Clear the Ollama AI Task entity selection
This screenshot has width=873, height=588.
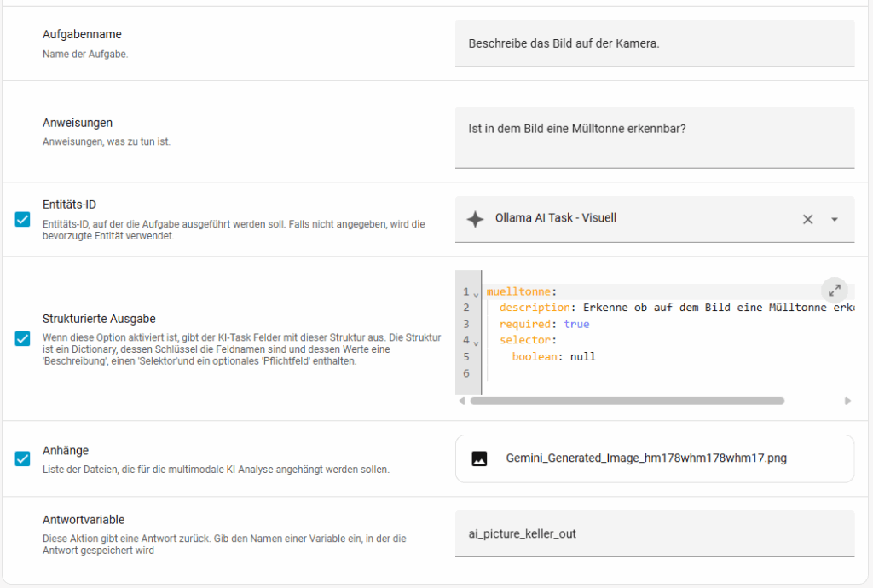(x=807, y=219)
